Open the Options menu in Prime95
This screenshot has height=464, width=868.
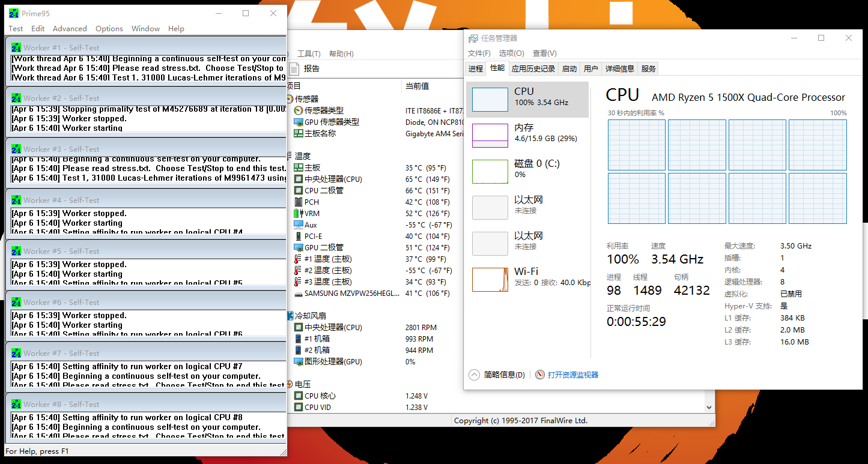tap(109, 29)
